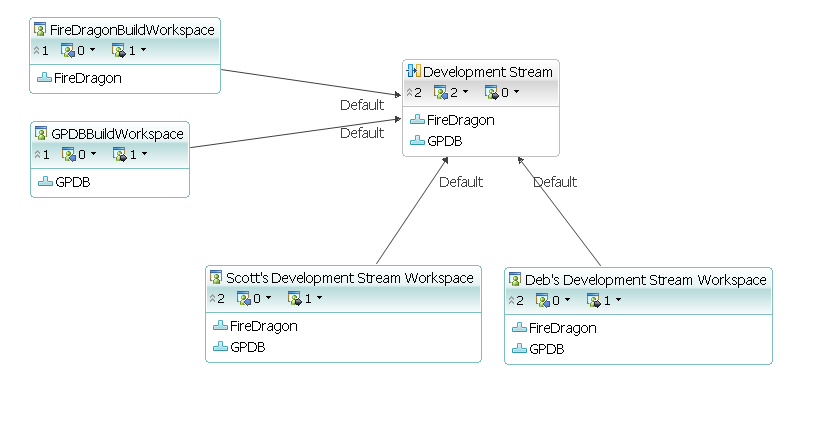Click GPDB component icon in GPDBBuildWorkspace
The height and width of the screenshot is (428, 826).
(45, 181)
